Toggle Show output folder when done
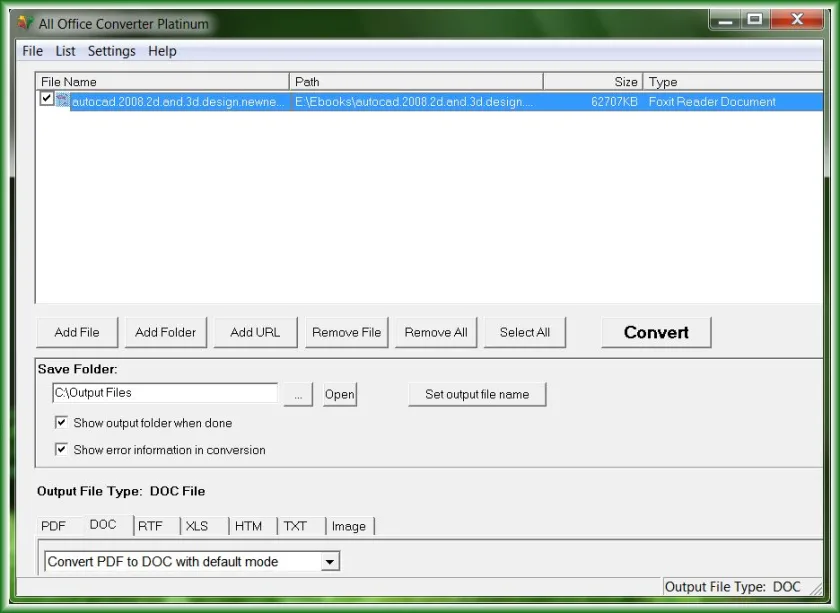840x613 pixels. point(61,422)
